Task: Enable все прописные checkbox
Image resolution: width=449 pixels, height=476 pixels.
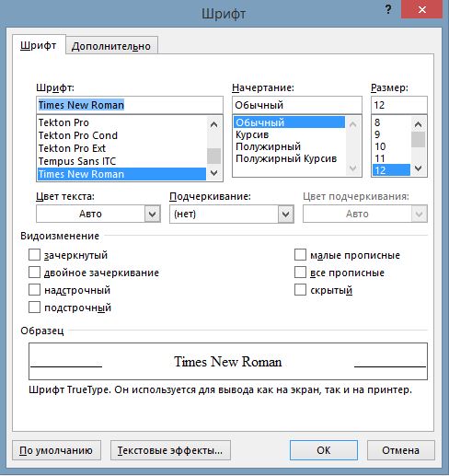Action: [x=300, y=273]
